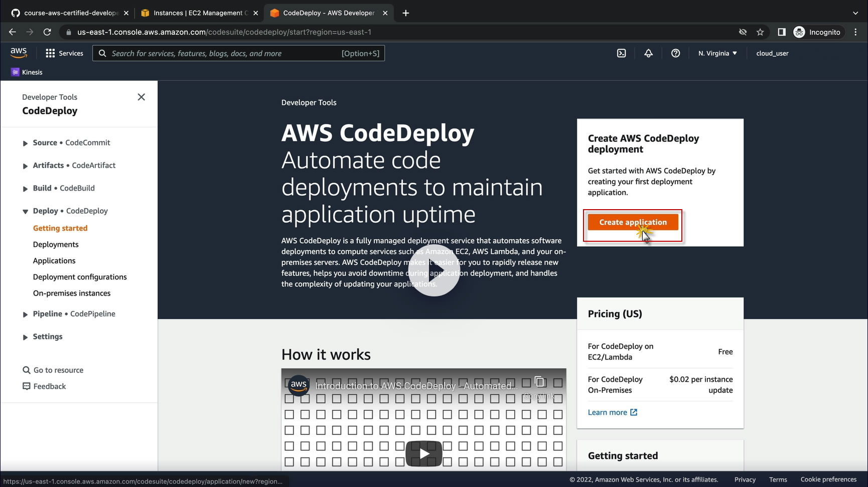Open AWS CloudShell terminal icon

[x=621, y=53]
